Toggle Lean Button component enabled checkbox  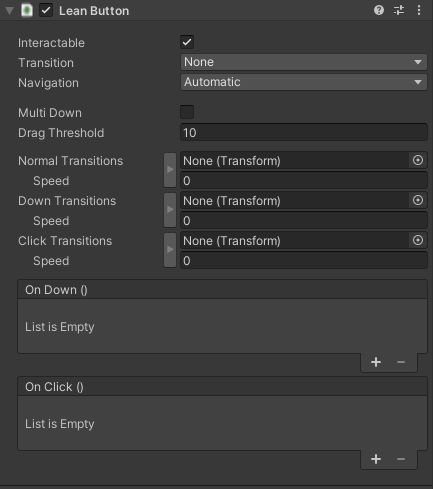point(46,10)
